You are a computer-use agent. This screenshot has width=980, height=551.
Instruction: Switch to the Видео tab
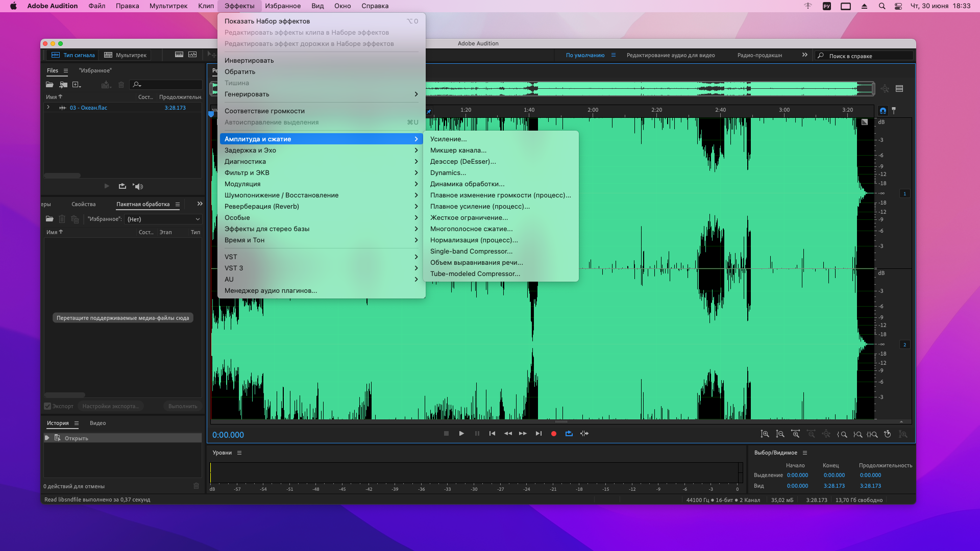click(x=97, y=423)
